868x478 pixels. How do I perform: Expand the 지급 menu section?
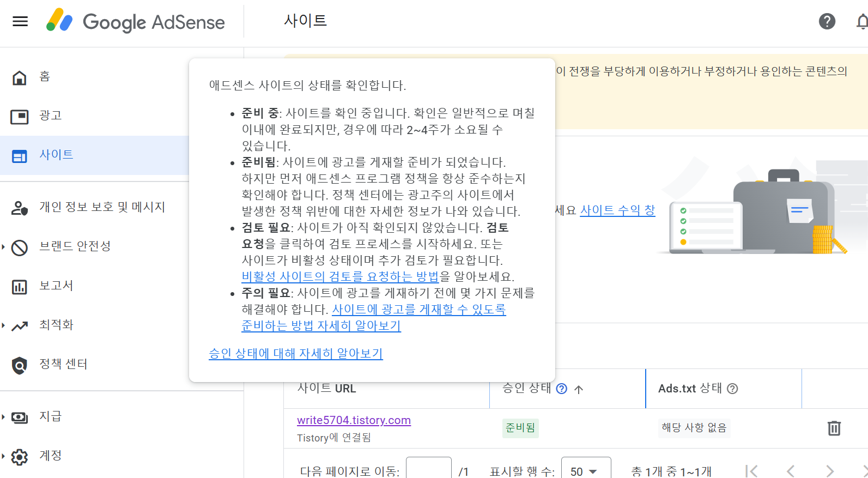pos(3,417)
